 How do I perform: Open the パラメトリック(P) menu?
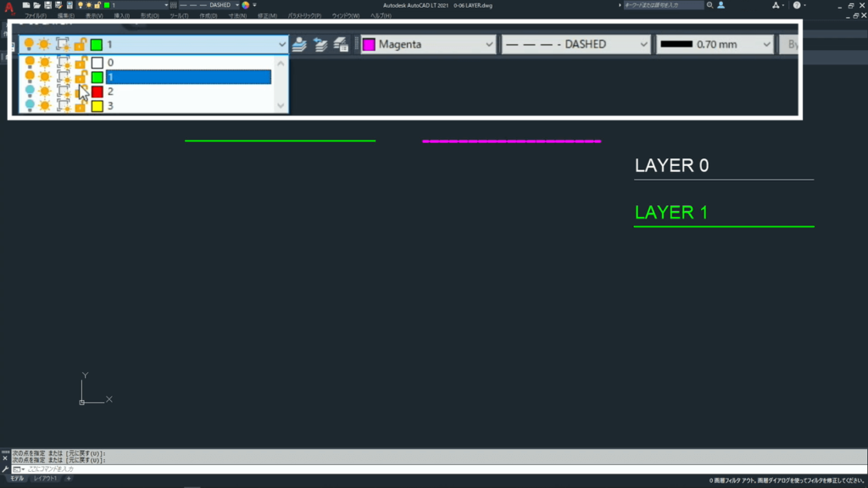click(x=304, y=15)
